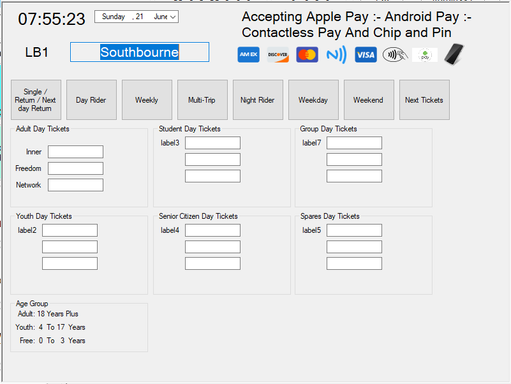
Task: Choose the Weekly ticket category
Action: point(147,100)
